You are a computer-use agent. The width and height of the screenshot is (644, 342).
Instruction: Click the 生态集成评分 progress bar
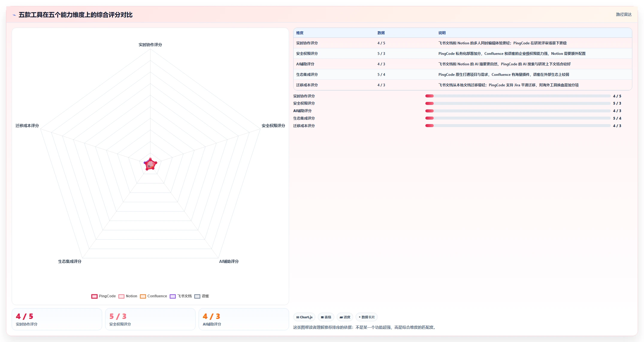tap(518, 118)
